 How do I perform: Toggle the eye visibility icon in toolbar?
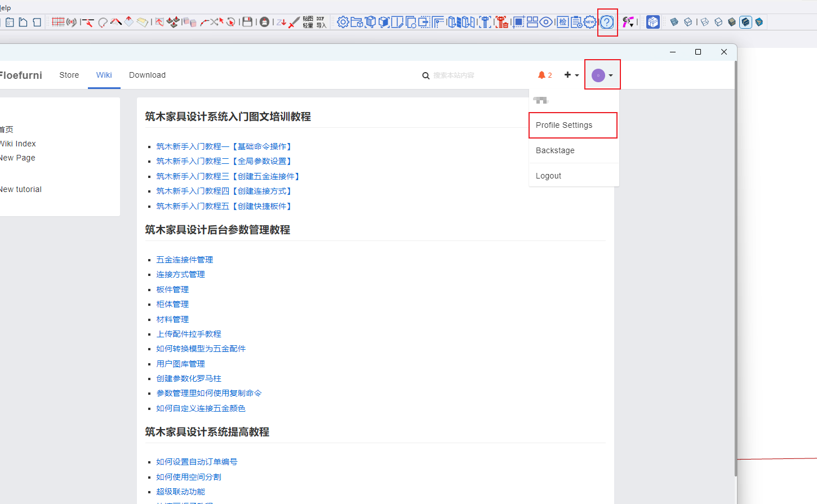(x=545, y=22)
